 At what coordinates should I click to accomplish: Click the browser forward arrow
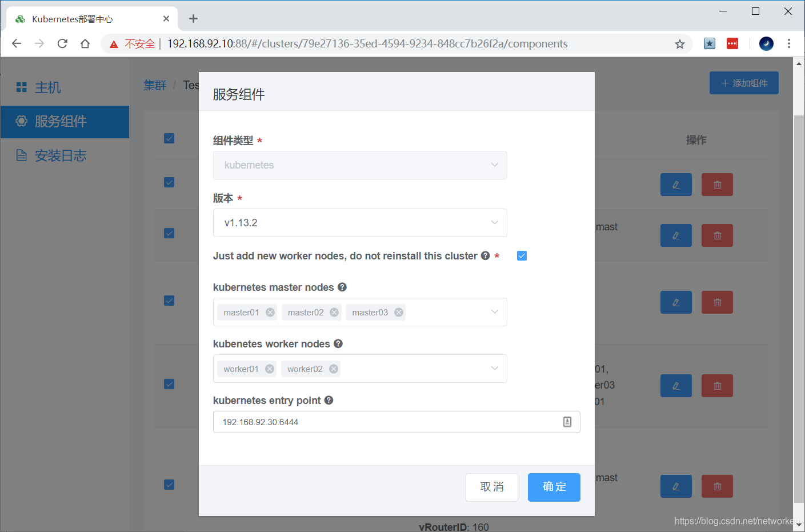39,43
